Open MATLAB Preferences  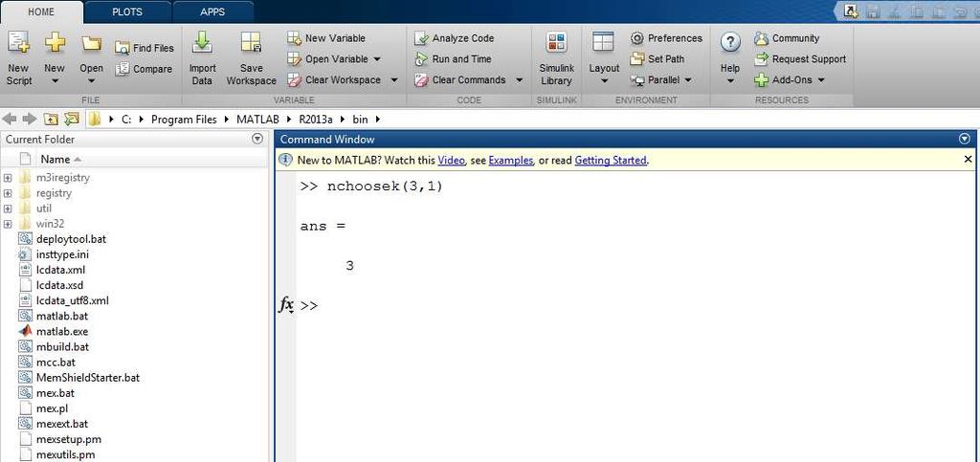point(666,38)
